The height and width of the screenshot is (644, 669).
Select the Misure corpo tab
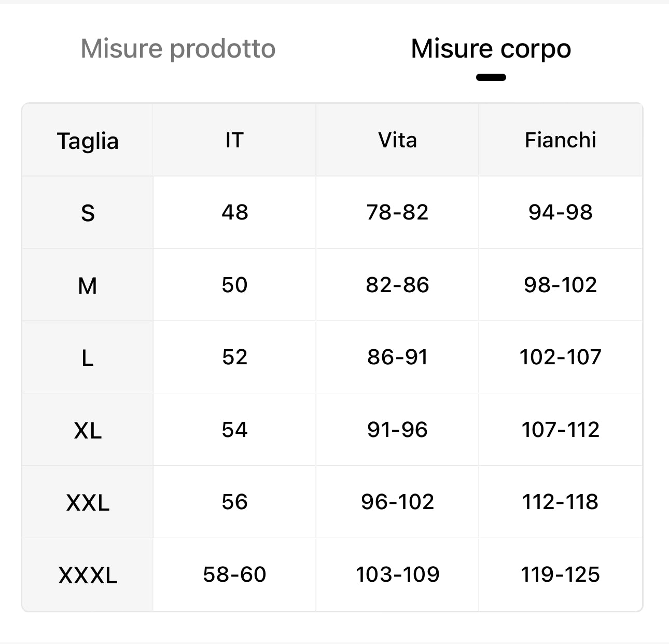(491, 49)
